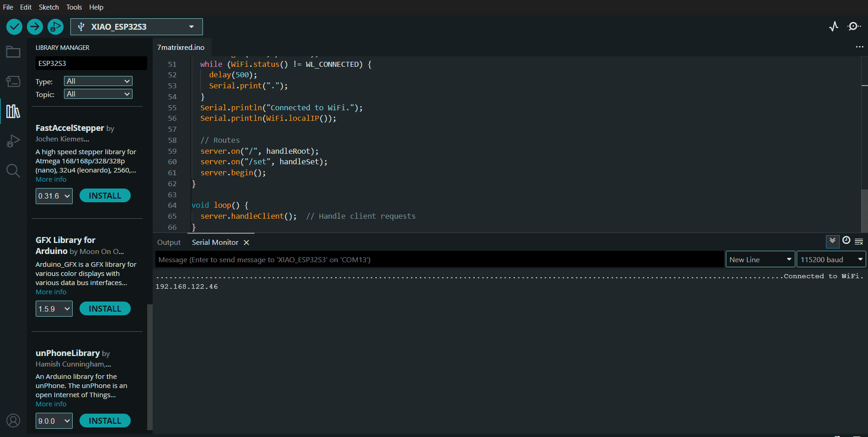Switch to the Output tab
The image size is (868, 437).
point(169,243)
